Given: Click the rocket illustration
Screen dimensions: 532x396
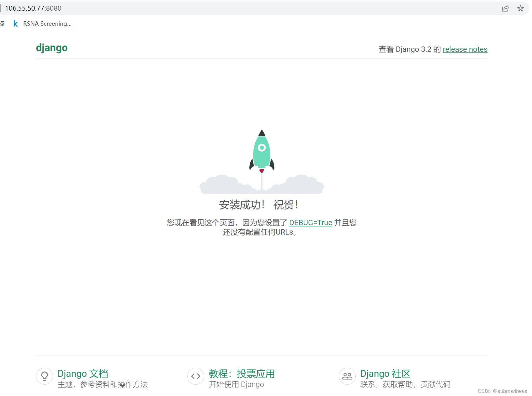Looking at the screenshot, I should click(262, 161).
